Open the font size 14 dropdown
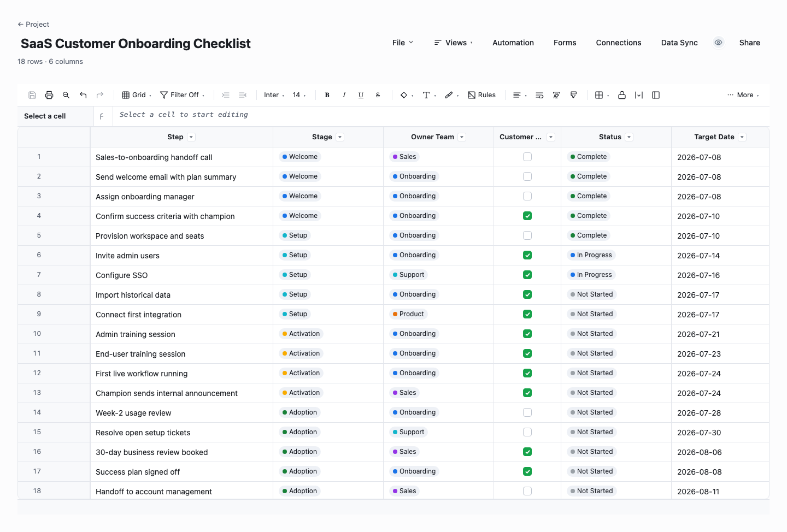The image size is (787, 532). point(299,95)
